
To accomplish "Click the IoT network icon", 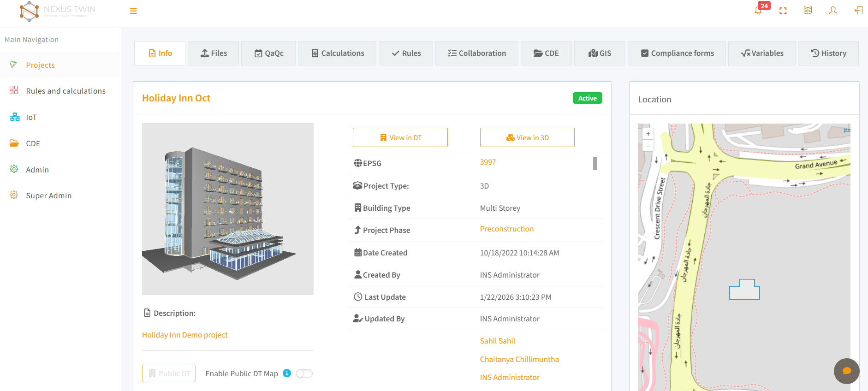I will click(15, 117).
